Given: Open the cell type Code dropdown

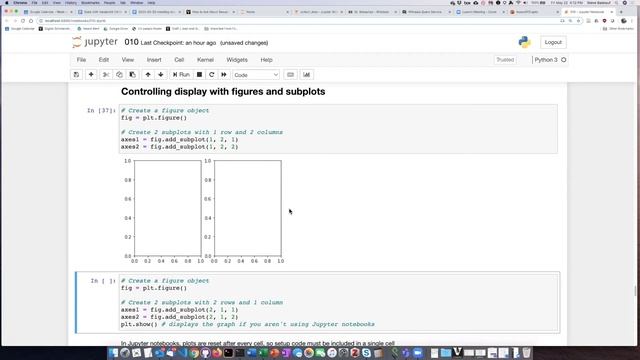Looking at the screenshot, I should click(x=256, y=75).
